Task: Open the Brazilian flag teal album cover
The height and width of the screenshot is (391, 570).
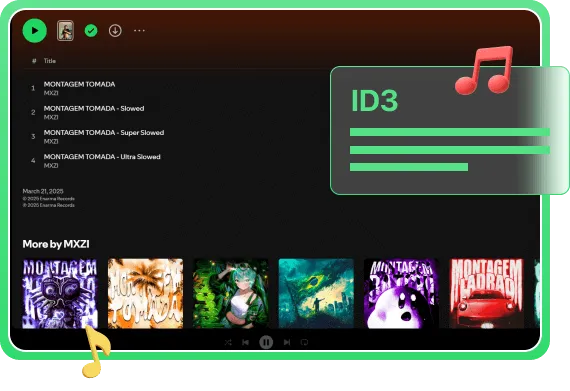Action: (316, 293)
